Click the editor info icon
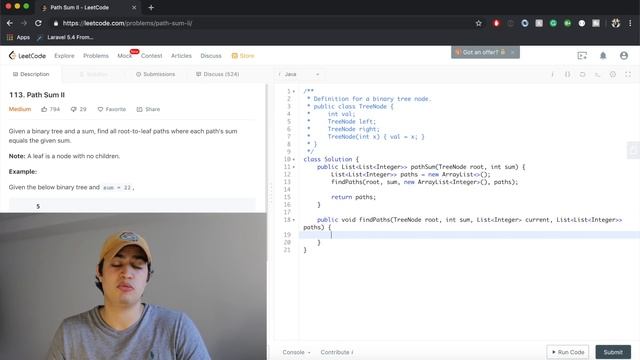The width and height of the screenshot is (640, 360). tap(552, 74)
